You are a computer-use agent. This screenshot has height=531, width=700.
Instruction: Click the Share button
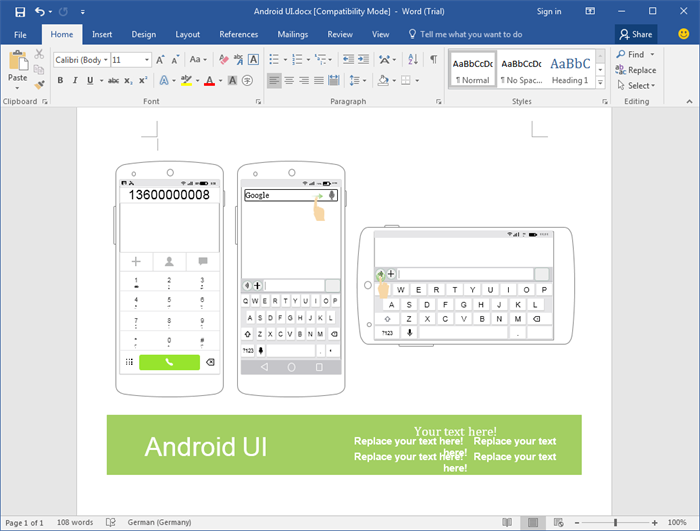(x=635, y=34)
